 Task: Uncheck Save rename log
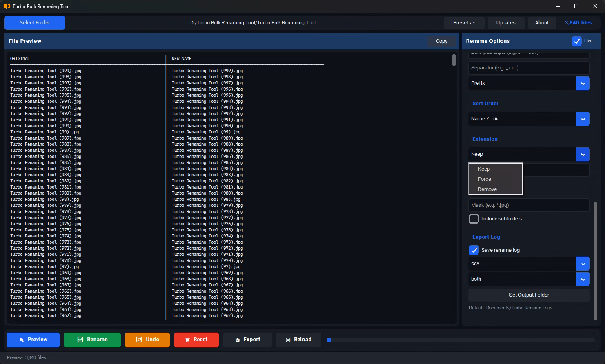474,250
